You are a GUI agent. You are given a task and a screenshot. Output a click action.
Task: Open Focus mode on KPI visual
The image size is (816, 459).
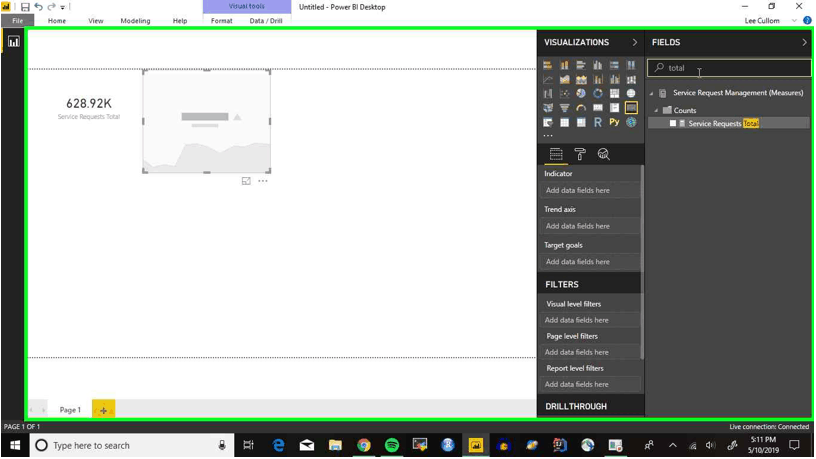(246, 181)
